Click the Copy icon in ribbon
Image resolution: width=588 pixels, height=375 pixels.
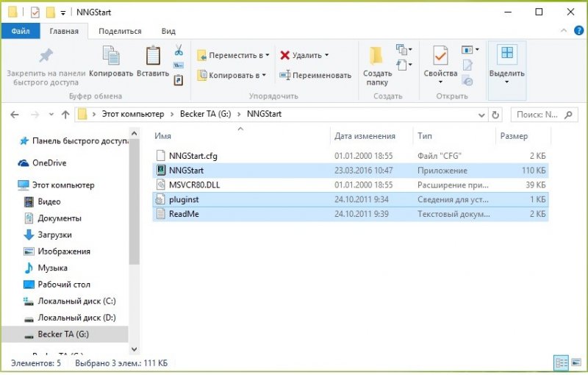click(x=111, y=57)
